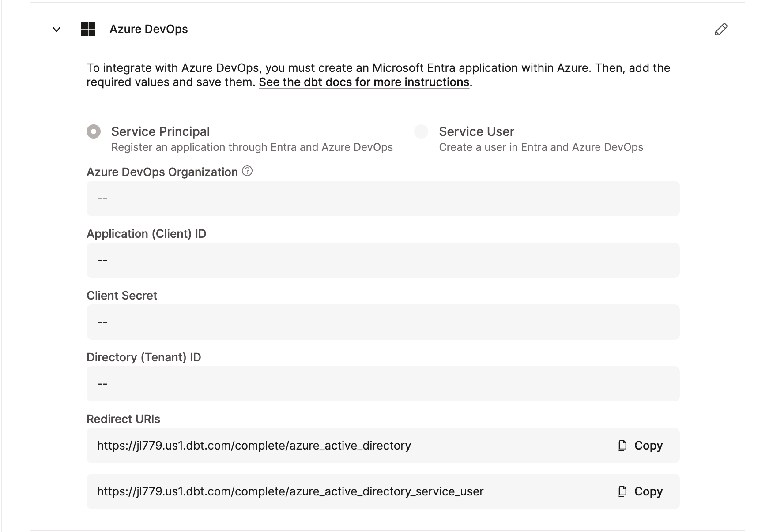769x532 pixels.
Task: Click the Service Principal label text
Action: pyautogui.click(x=160, y=131)
